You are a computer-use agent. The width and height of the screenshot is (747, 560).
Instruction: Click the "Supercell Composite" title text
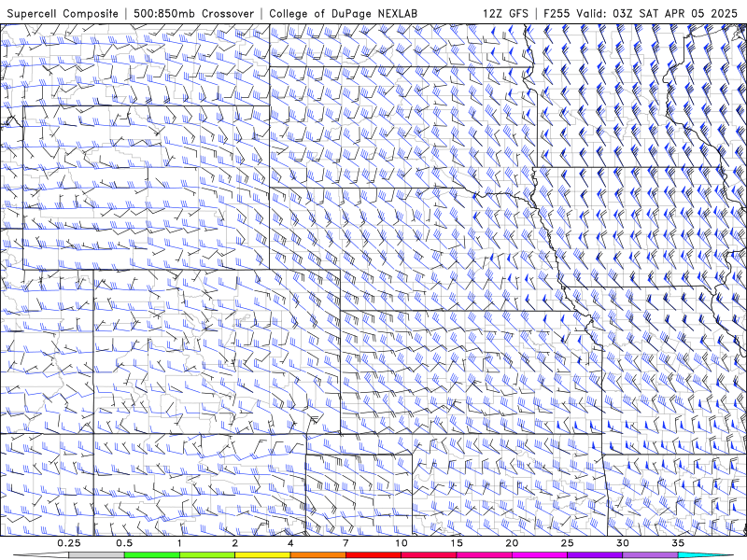click(x=63, y=14)
